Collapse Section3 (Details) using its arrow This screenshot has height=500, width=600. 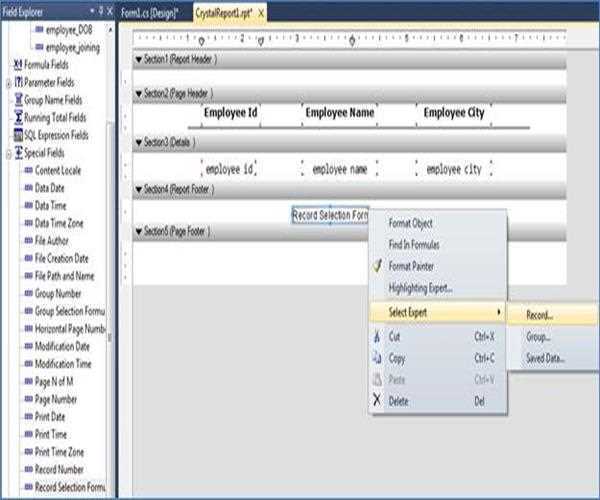139,143
